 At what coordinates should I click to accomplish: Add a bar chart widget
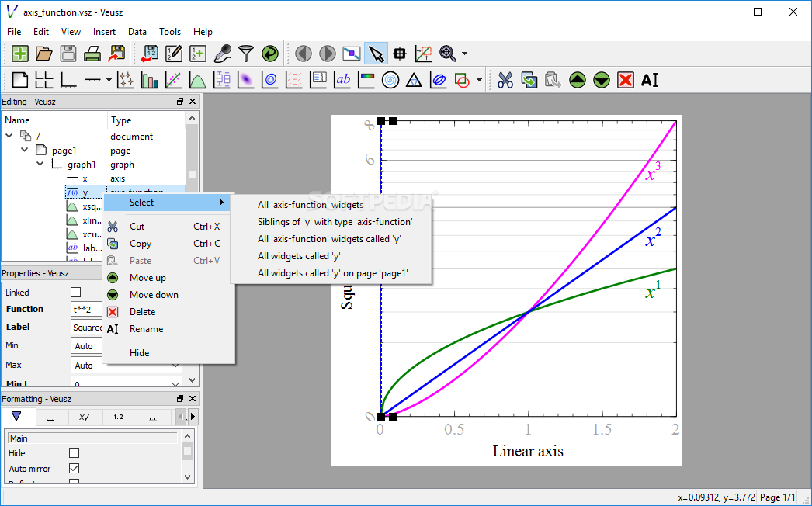pyautogui.click(x=150, y=80)
